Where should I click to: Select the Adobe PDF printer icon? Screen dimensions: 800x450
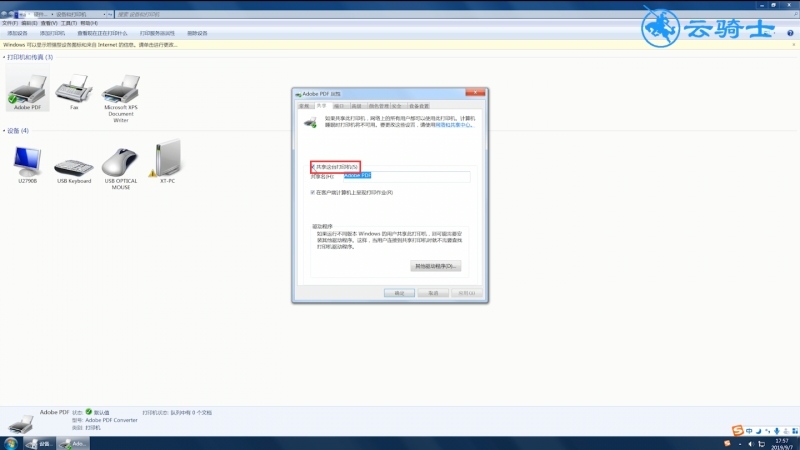(27, 90)
